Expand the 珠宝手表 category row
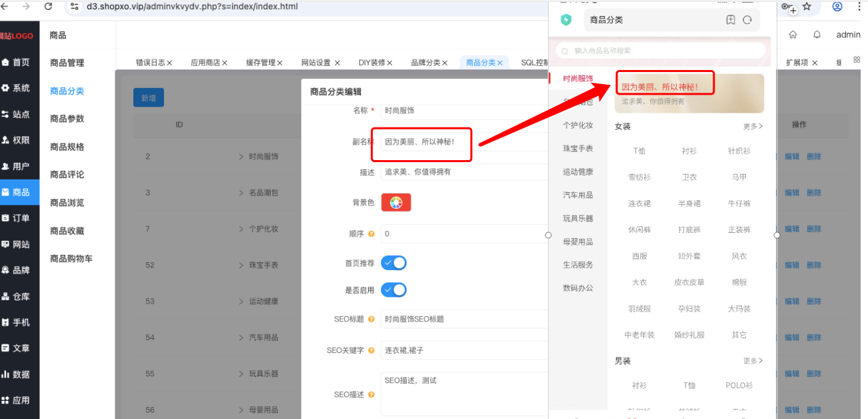This screenshot has height=419, width=868. [241, 265]
